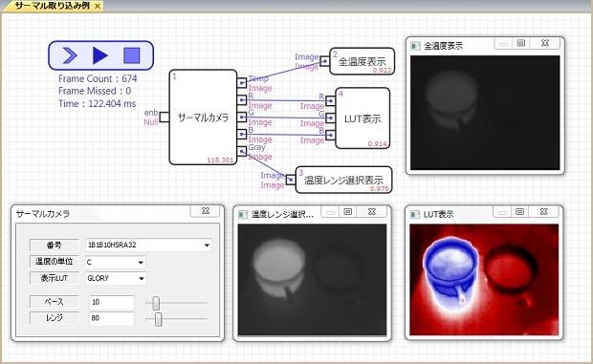Click the grayscale image in 温度レンジ選択 window
The image size is (593, 364).
click(312, 280)
